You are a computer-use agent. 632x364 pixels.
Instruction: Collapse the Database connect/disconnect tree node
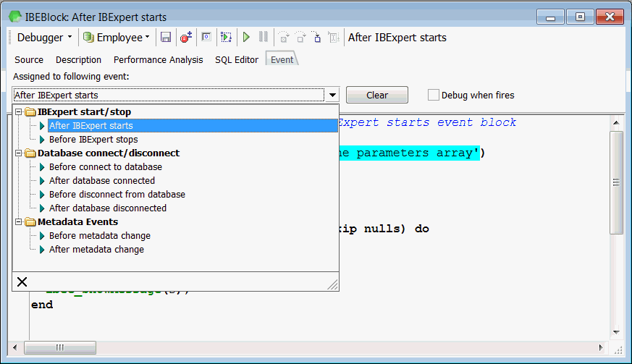point(19,153)
